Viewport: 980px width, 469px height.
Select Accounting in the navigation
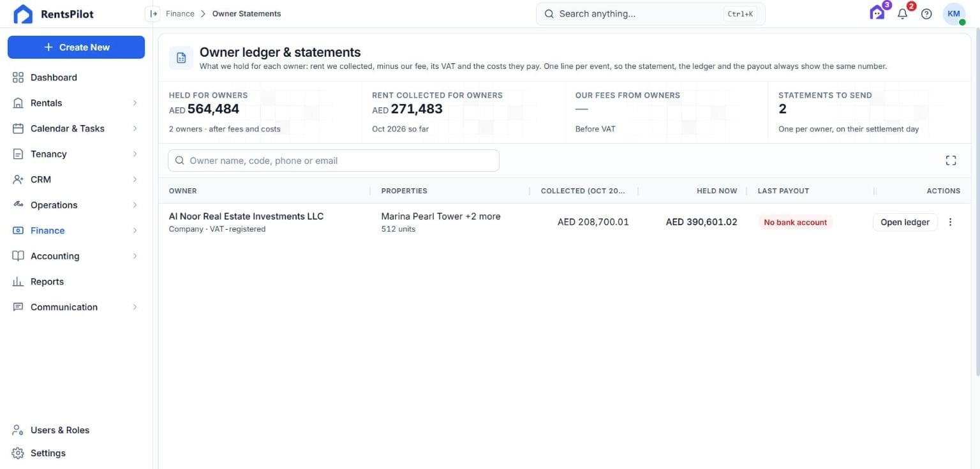[76, 256]
